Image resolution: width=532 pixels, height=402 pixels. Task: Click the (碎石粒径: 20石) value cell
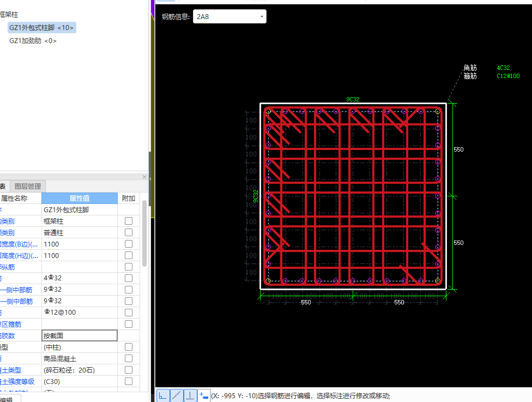click(80, 370)
